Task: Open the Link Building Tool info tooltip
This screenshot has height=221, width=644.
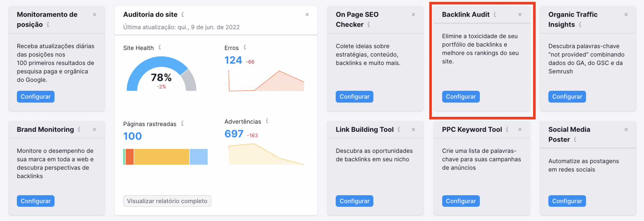Action: click(x=399, y=130)
